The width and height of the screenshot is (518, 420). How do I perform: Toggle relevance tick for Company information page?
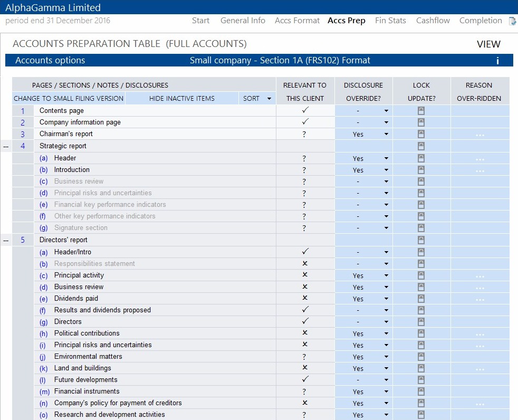[305, 122]
